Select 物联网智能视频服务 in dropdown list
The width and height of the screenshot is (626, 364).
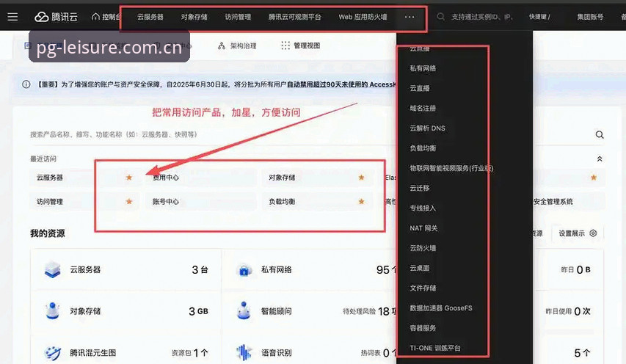[x=451, y=168]
